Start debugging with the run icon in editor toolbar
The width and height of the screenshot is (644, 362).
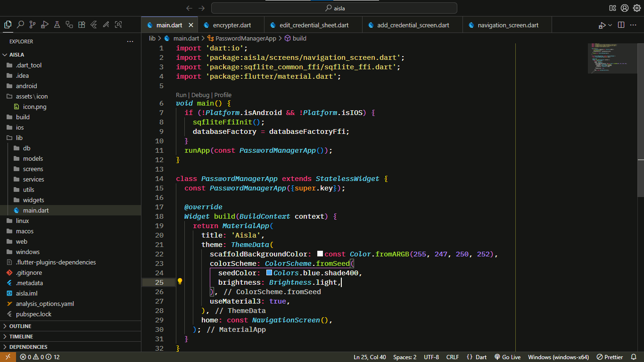602,25
